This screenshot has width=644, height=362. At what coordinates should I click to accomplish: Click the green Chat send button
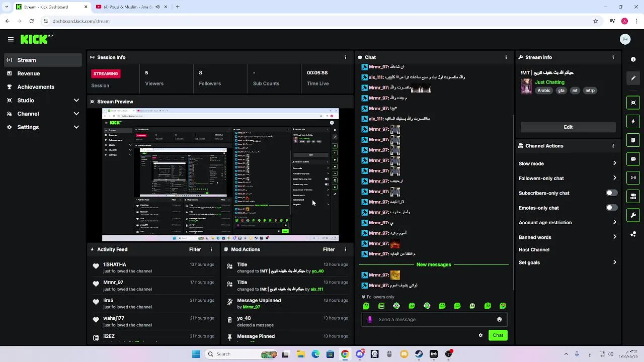tap(498, 335)
